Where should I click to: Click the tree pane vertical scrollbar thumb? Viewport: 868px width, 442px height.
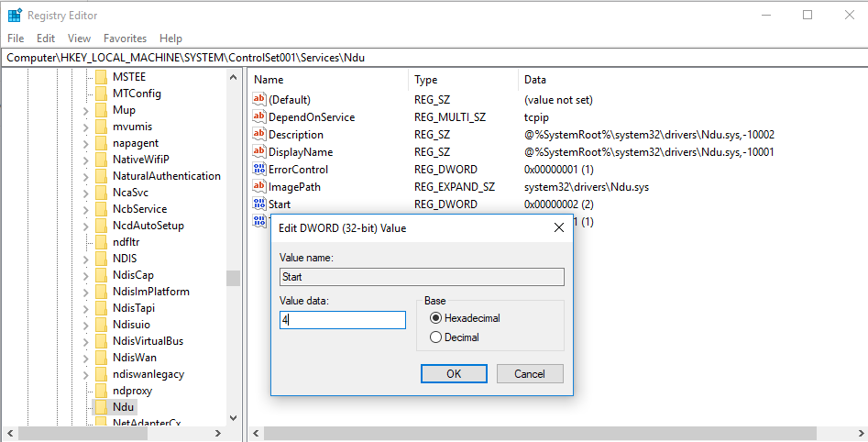[234, 278]
